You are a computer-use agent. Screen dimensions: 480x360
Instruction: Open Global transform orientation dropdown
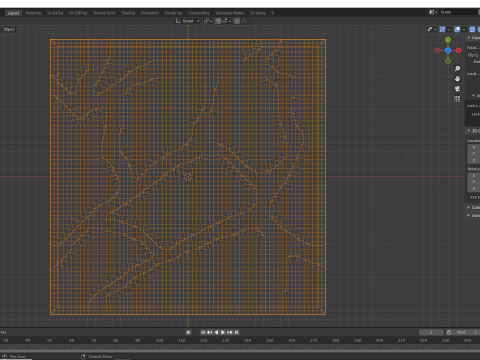188,21
